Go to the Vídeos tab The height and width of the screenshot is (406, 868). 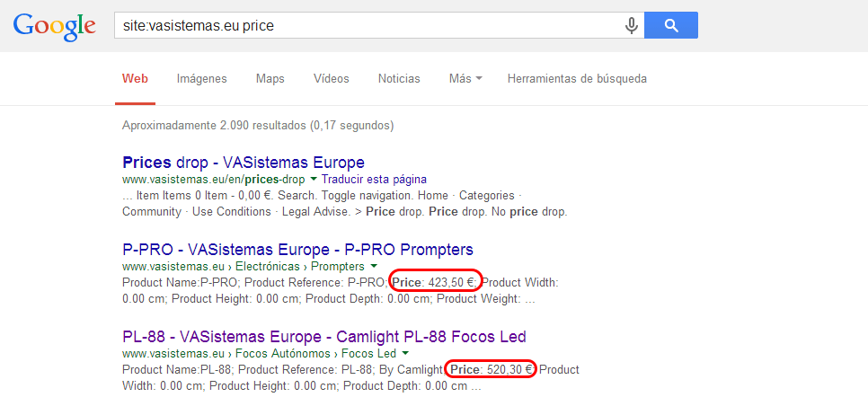[331, 78]
